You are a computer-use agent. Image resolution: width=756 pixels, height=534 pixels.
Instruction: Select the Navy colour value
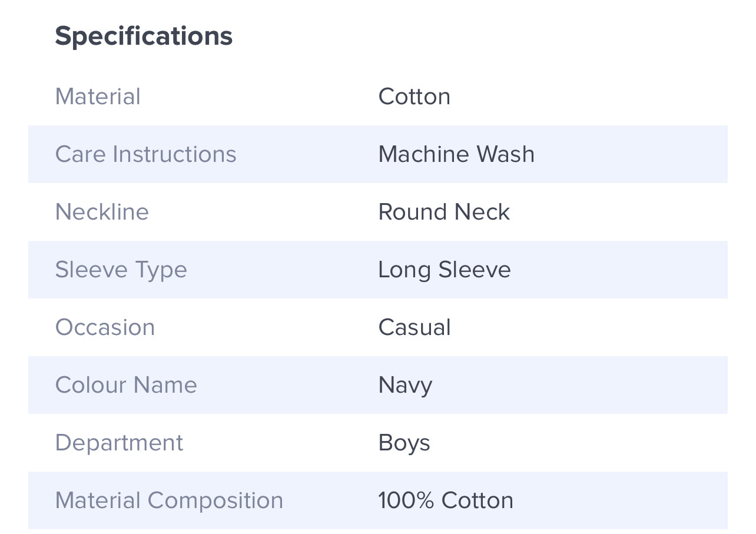point(405,385)
